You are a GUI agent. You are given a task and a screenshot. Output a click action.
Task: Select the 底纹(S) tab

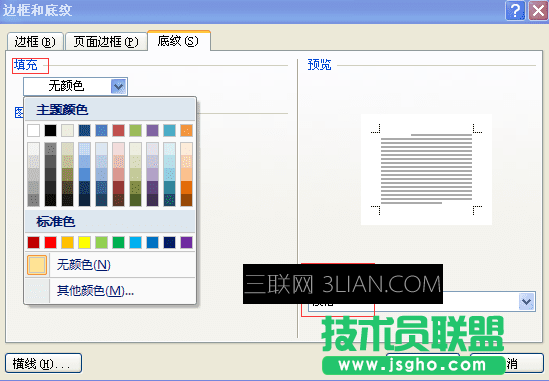click(179, 41)
